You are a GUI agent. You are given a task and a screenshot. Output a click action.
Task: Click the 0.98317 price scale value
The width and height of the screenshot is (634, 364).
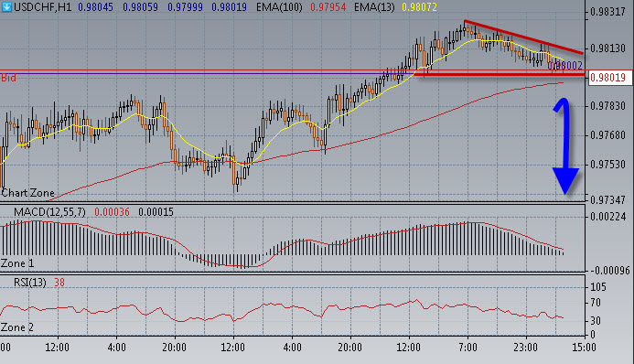pos(607,12)
